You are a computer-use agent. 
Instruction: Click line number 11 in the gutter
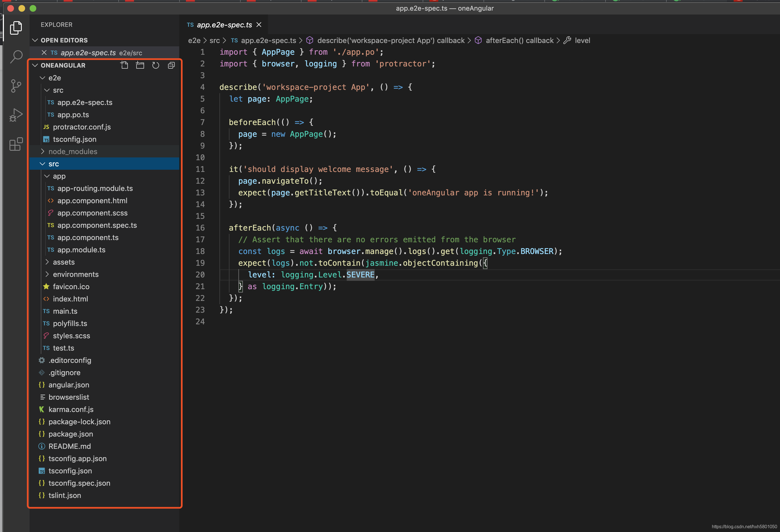click(x=200, y=169)
